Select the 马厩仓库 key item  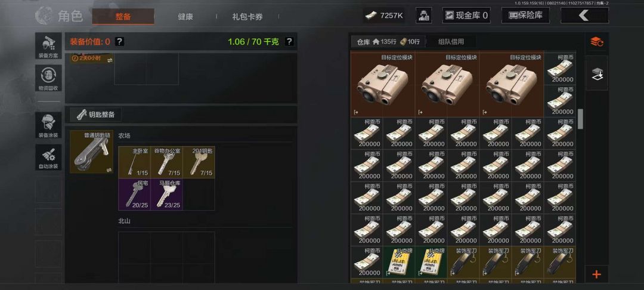coord(167,195)
